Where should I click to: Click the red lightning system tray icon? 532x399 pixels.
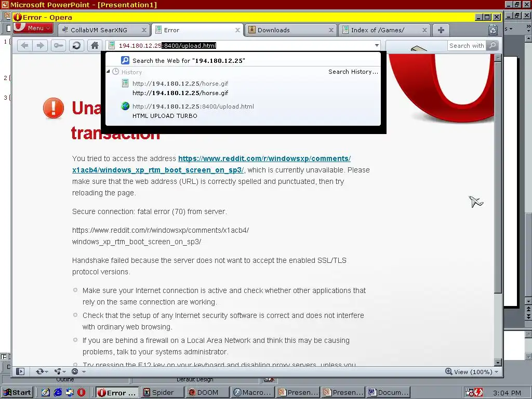pyautogui.click(x=478, y=393)
